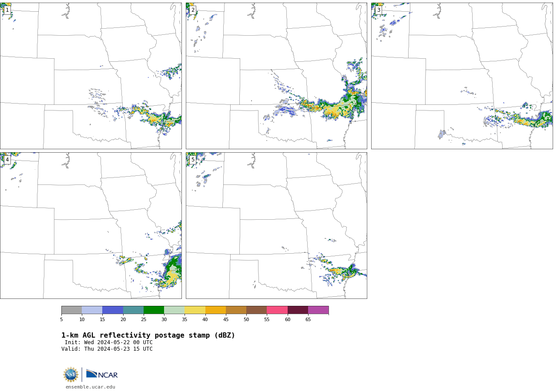
Task: Click the purple 65+ dBZ swatch
Action: click(x=318, y=310)
